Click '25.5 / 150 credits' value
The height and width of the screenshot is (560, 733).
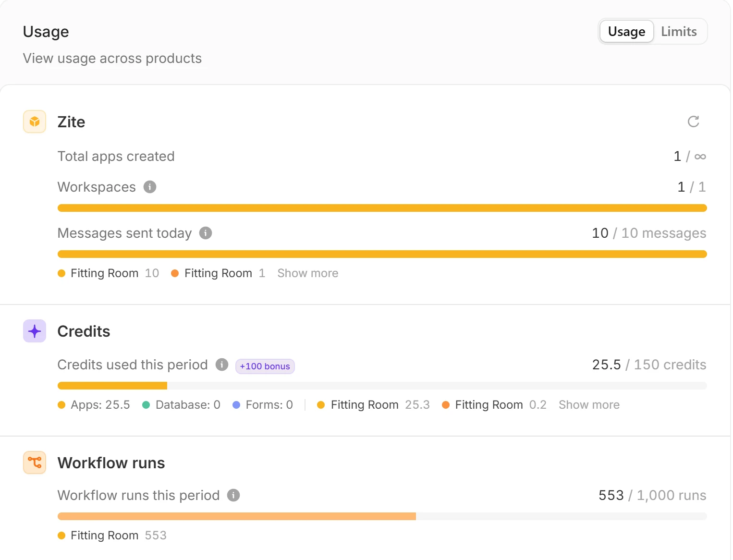649,365
